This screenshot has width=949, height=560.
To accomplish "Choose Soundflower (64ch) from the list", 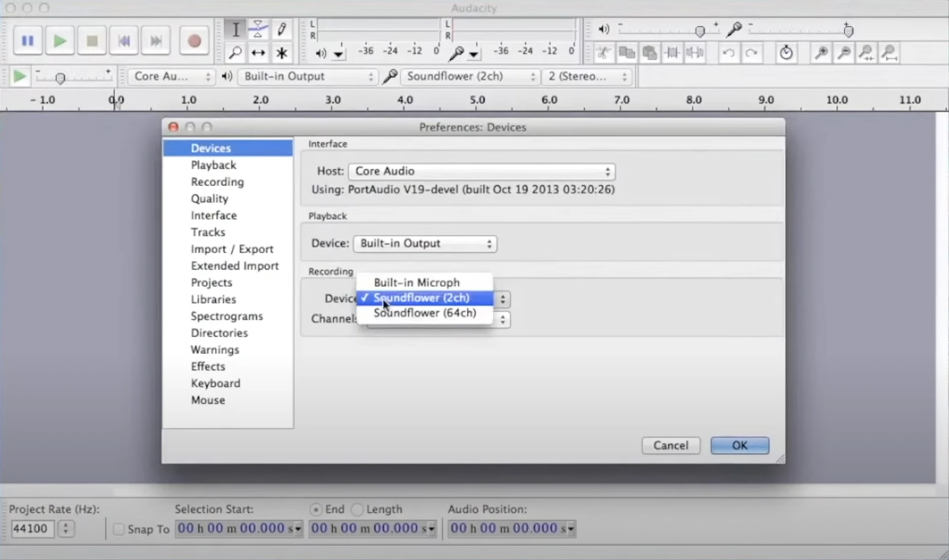I will point(425,313).
